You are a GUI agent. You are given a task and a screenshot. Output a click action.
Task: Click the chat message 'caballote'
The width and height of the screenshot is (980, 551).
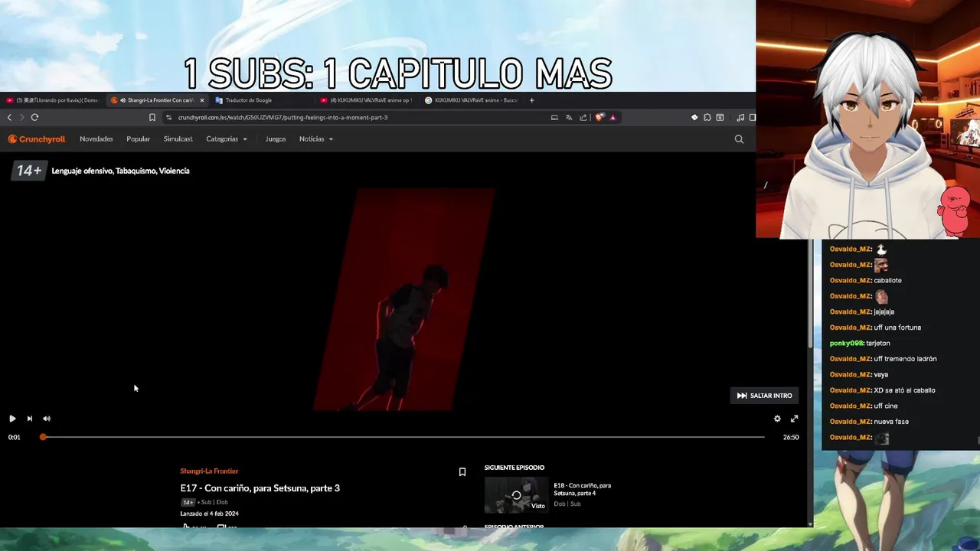click(888, 280)
